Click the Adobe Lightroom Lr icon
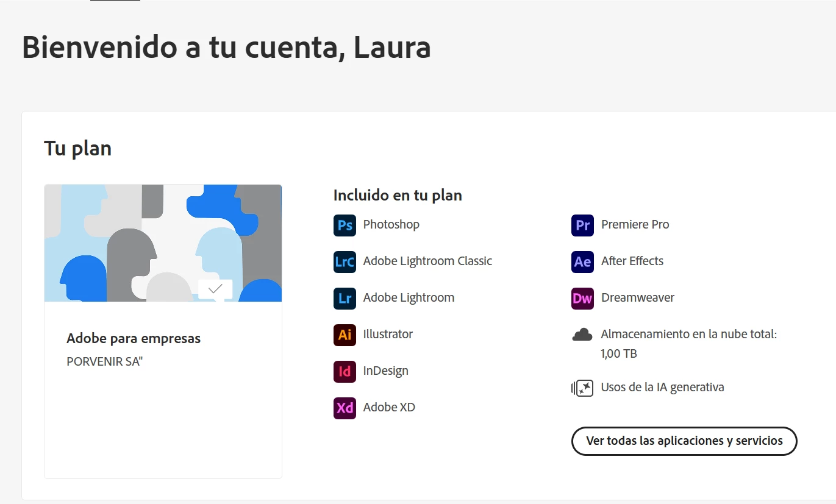The height and width of the screenshot is (504, 836). coord(345,298)
